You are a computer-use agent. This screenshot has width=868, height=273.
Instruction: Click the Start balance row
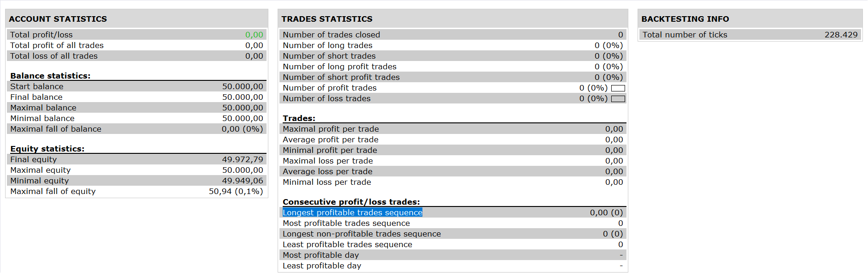click(x=136, y=86)
